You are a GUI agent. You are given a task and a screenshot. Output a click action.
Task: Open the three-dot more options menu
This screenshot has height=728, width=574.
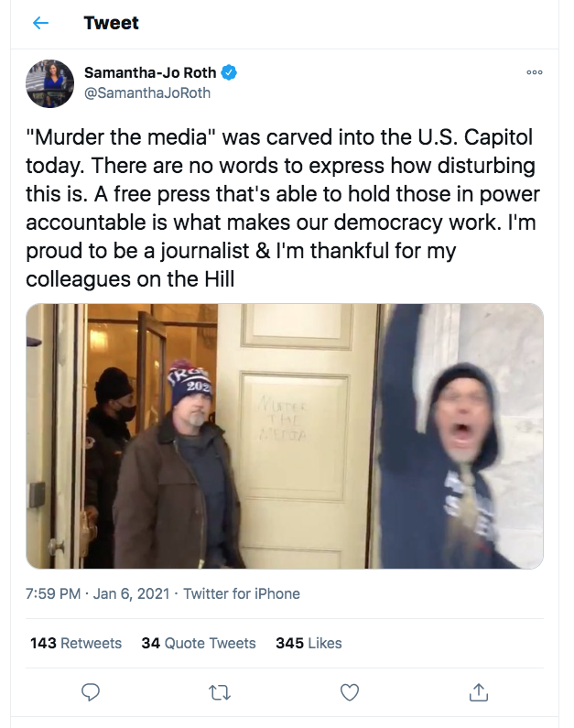click(535, 73)
